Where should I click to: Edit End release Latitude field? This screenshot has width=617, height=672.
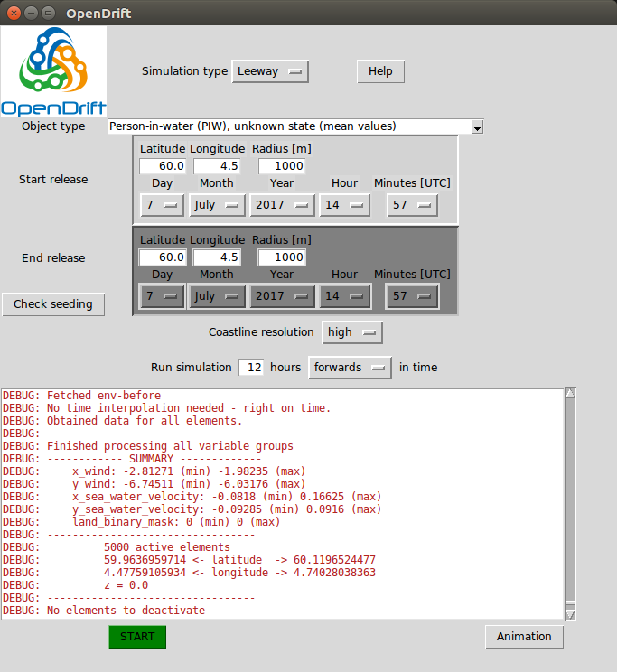click(163, 257)
